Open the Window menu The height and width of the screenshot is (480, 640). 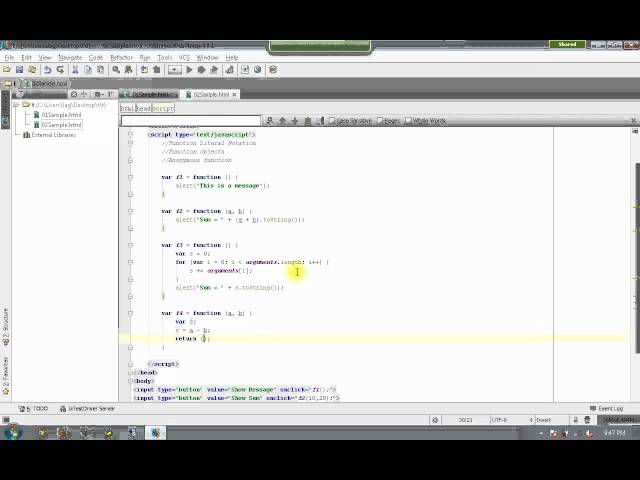tap(207, 58)
